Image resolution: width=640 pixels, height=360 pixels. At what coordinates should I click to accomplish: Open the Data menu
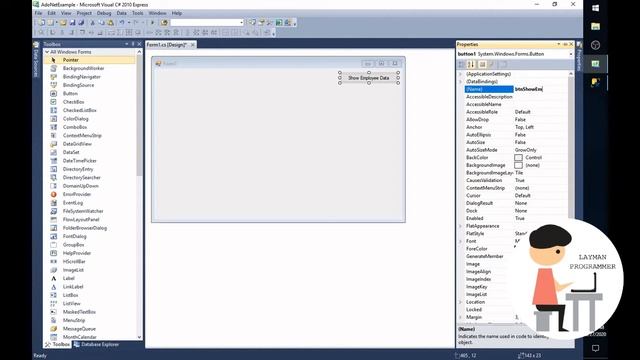122,13
